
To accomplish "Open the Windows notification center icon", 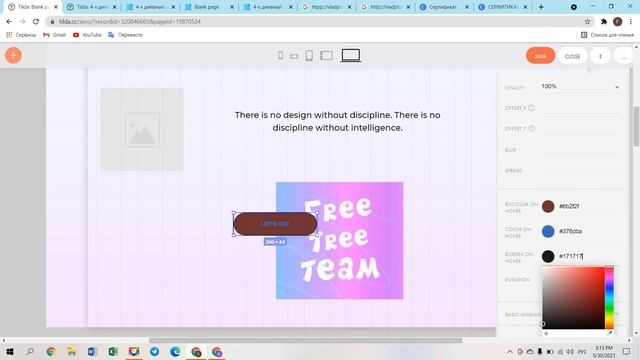I will [x=627, y=351].
